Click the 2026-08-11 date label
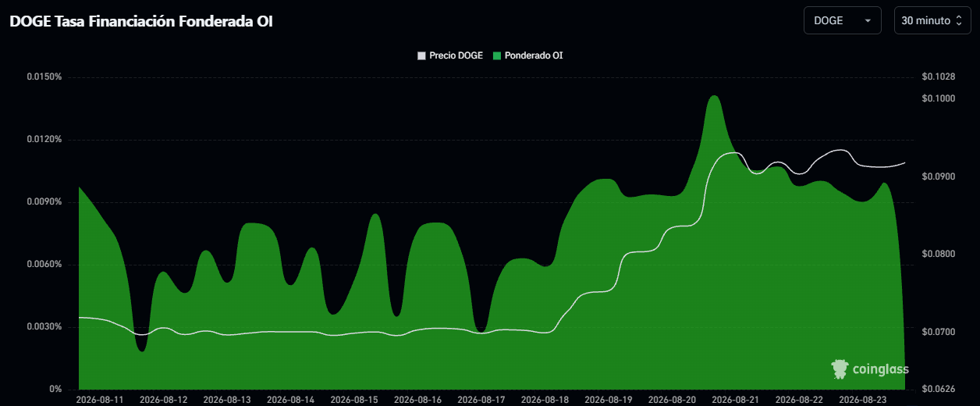The height and width of the screenshot is (406, 980). point(100,400)
